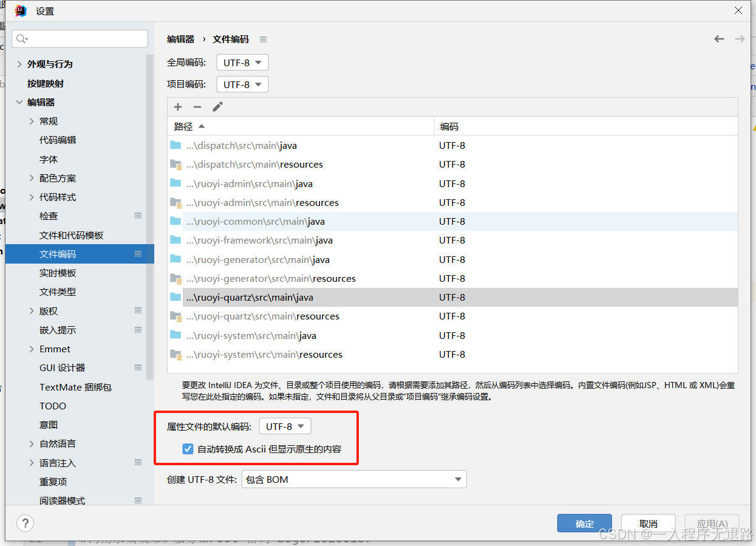
Task: Select TextMate 捆绑包 settings page
Action: (75, 387)
